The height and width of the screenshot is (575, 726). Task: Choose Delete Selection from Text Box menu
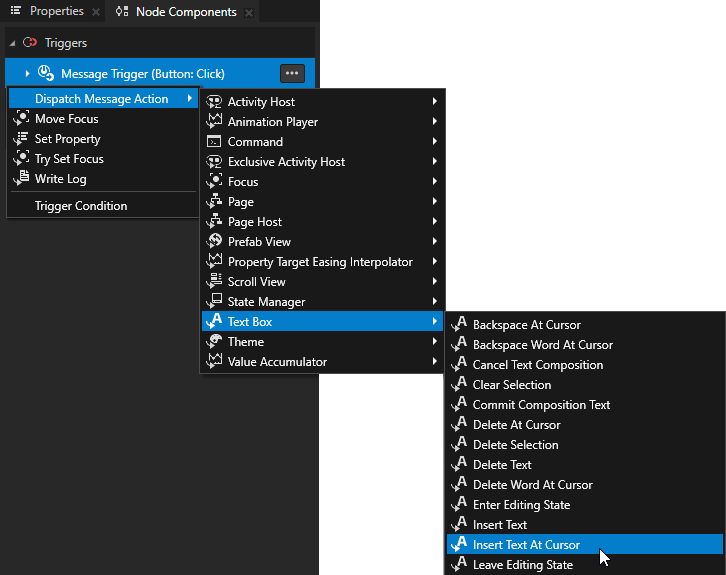(515, 445)
